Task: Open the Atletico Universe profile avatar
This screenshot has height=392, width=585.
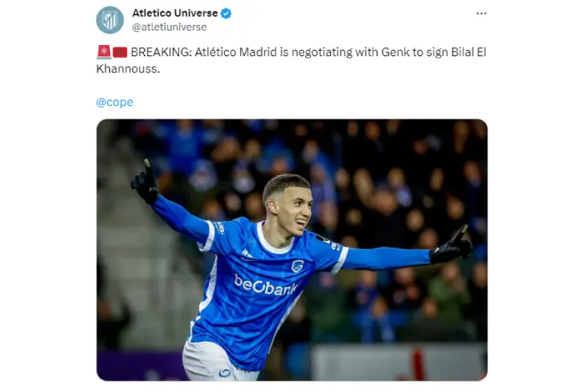Action: point(109,20)
